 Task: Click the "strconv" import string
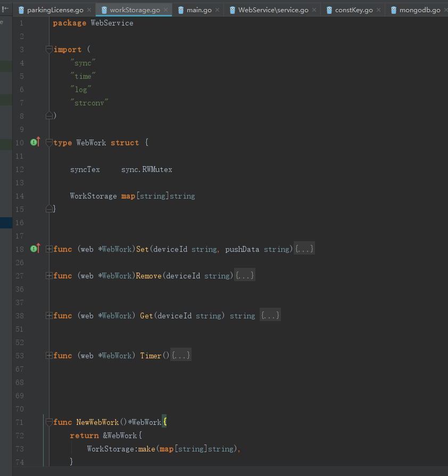(x=89, y=103)
